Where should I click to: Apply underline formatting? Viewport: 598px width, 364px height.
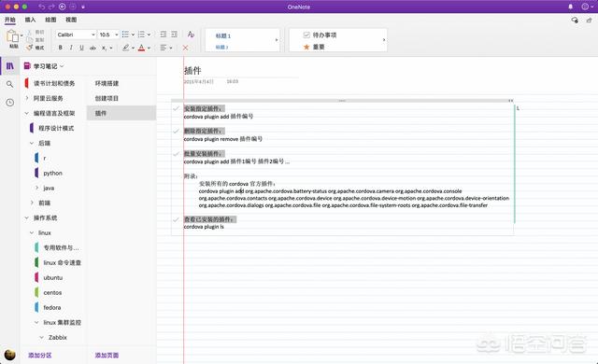81,48
